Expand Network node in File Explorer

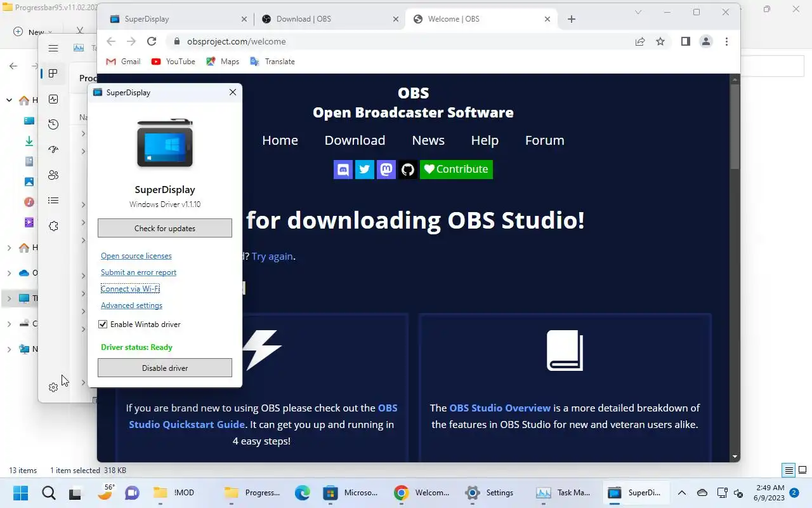click(10, 349)
